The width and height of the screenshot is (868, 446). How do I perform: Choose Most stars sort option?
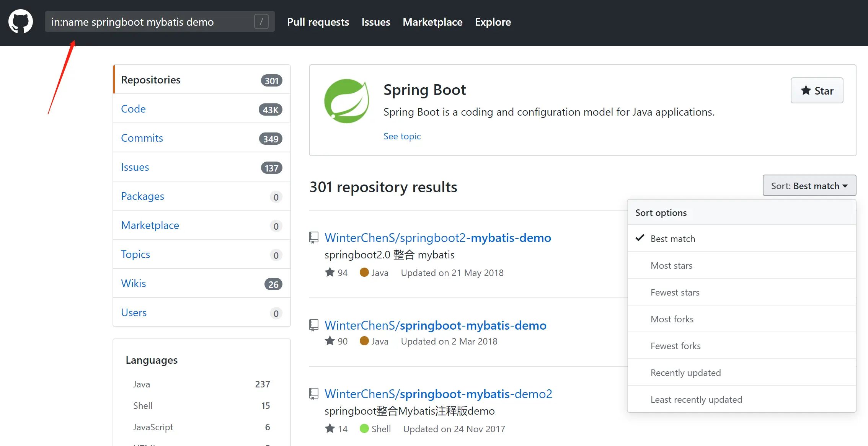(x=671, y=266)
